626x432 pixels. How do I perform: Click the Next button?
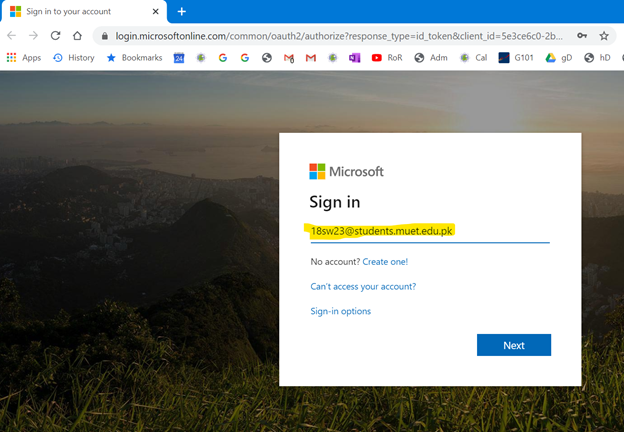point(514,345)
